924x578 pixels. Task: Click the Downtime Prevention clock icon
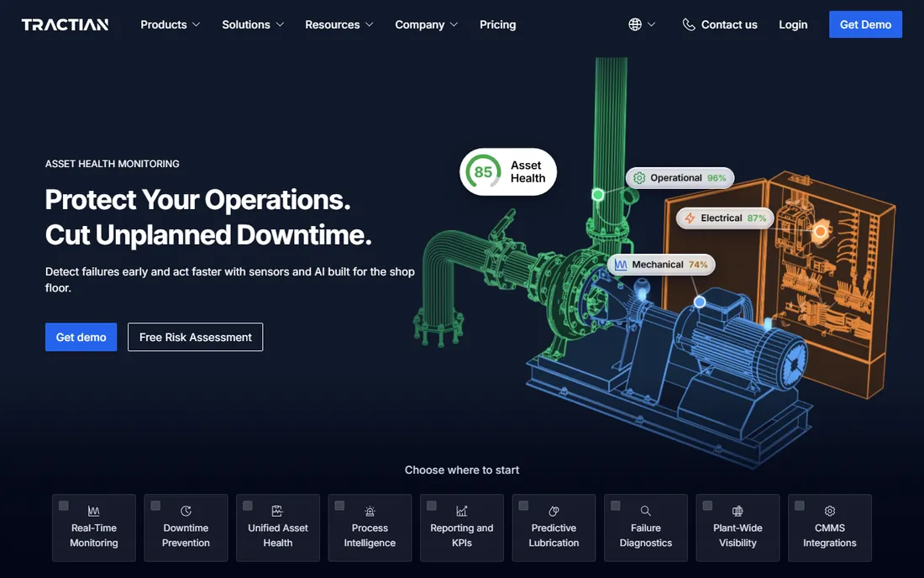point(186,511)
